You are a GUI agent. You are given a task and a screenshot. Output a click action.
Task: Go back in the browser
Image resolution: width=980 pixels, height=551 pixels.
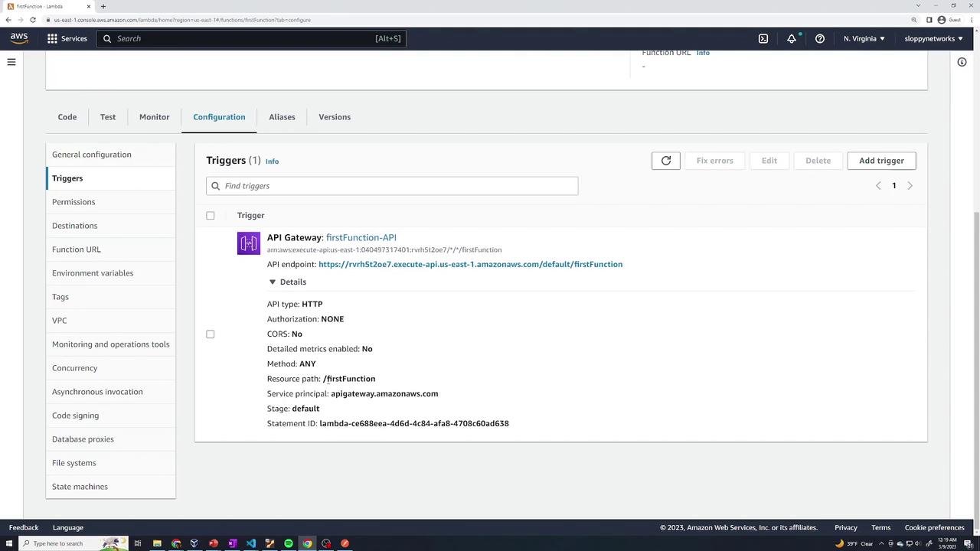click(x=8, y=20)
